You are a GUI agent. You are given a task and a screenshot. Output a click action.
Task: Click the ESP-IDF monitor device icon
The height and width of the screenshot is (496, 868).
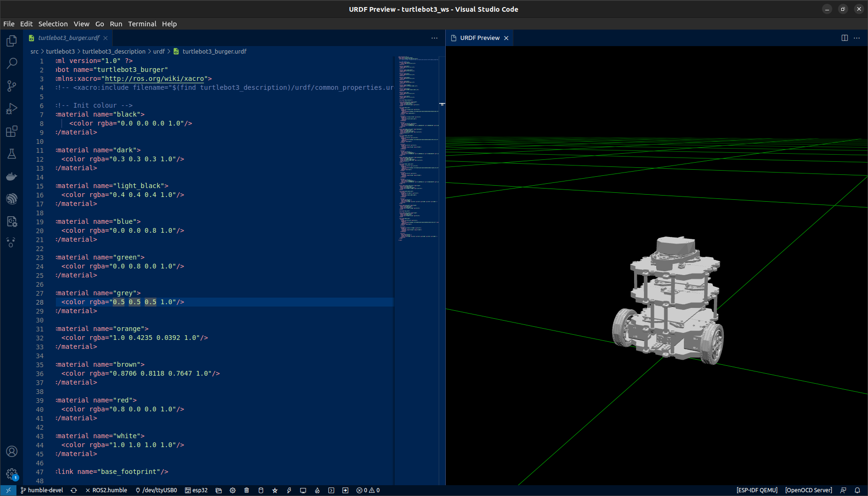(x=303, y=490)
